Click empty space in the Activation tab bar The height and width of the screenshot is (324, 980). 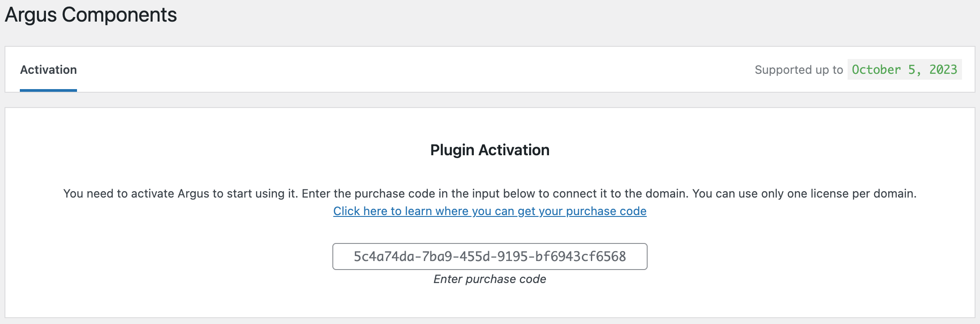[x=405, y=70]
